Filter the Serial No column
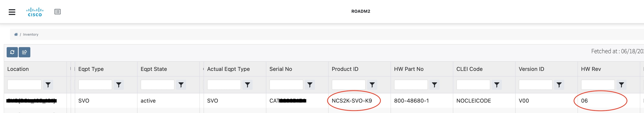The image size is (644, 113). coord(310,85)
